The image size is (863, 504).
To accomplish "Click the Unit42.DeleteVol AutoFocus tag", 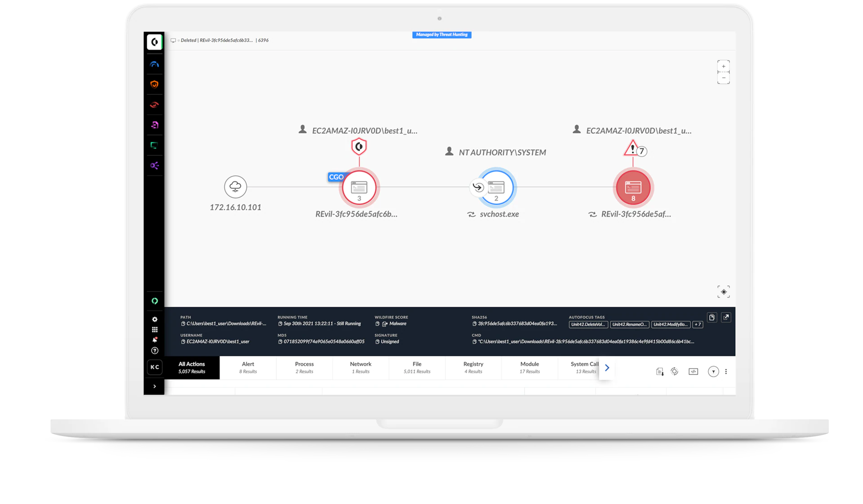I will (x=588, y=324).
